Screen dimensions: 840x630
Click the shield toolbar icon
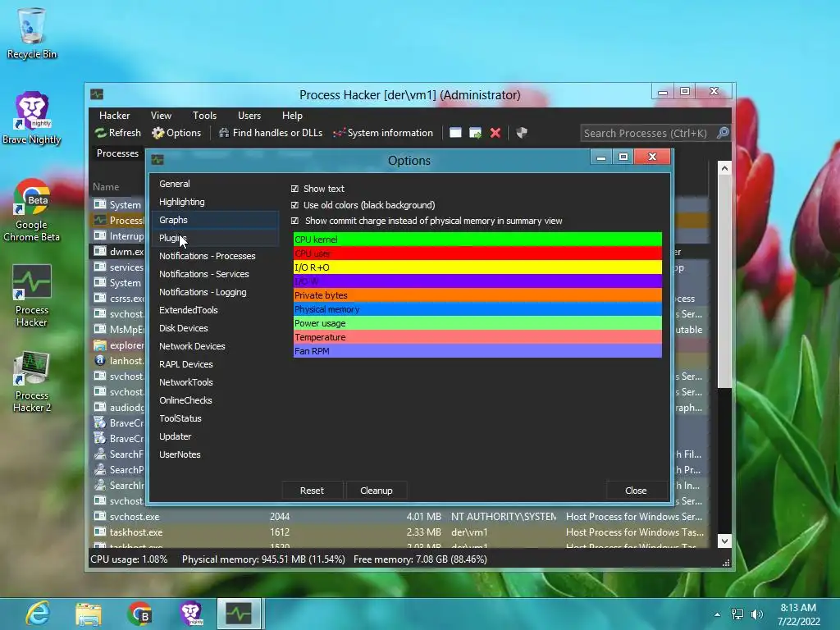pos(521,133)
